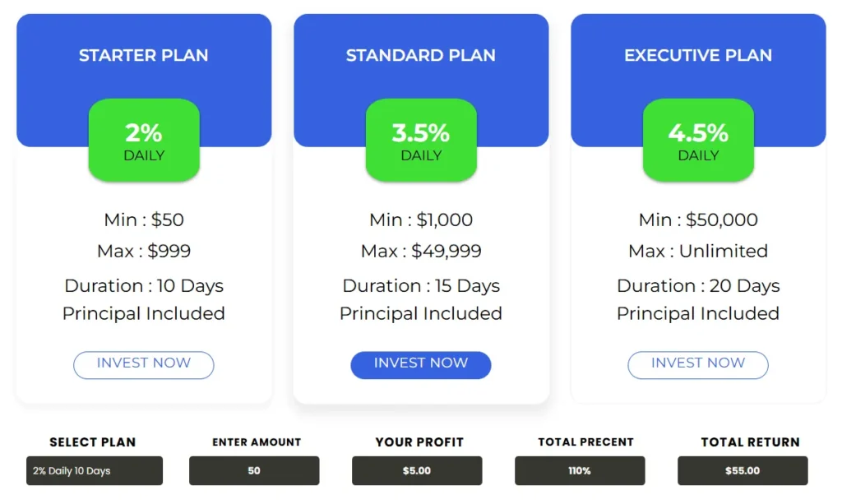842x504 pixels.
Task: Click the Max Unlimited text
Action: click(698, 252)
